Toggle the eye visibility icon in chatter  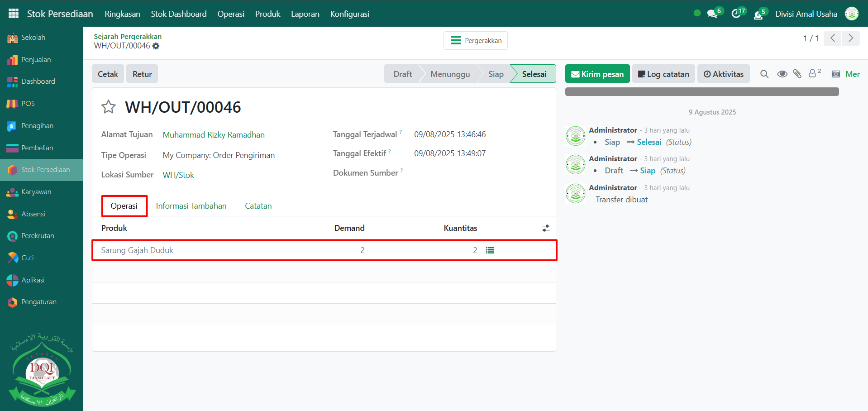782,74
